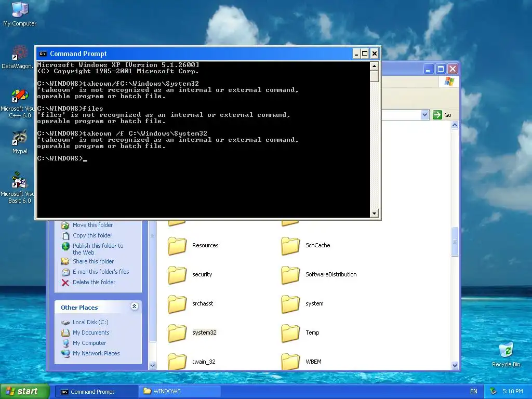Click the system32 folder name label

(x=204, y=333)
